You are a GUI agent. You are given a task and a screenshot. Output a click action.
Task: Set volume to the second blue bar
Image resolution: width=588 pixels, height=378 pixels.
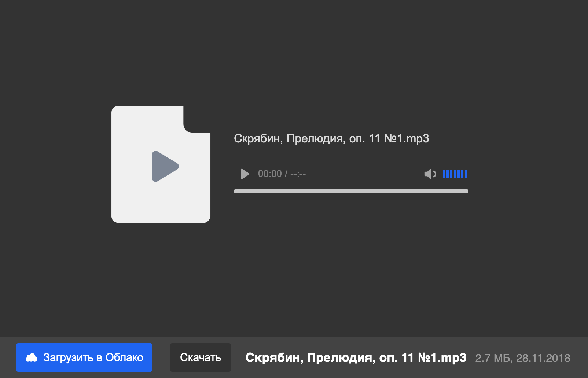coord(448,174)
